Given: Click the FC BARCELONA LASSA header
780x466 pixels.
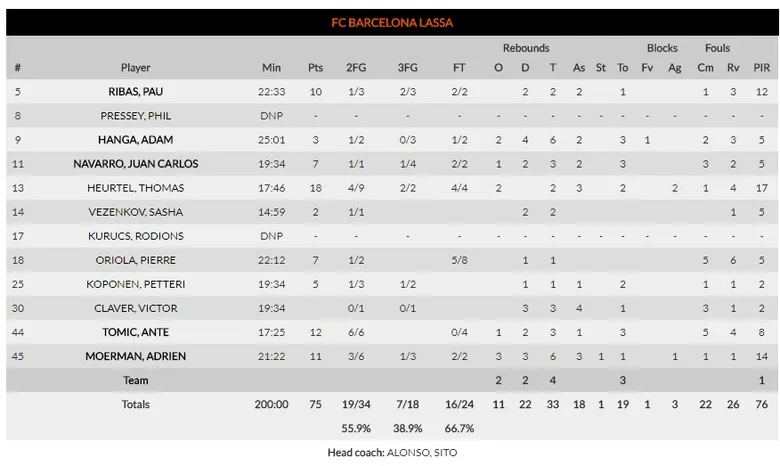Looking at the screenshot, I should click(x=392, y=22).
